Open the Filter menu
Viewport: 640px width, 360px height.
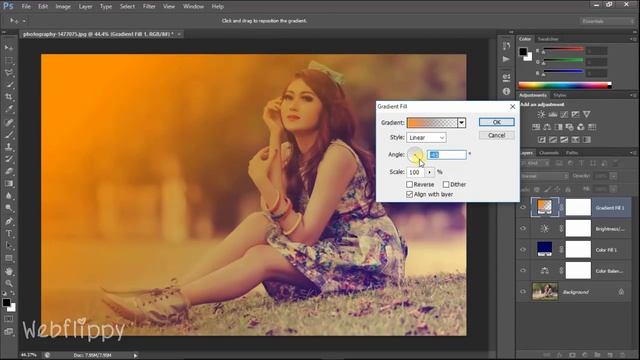point(149,7)
